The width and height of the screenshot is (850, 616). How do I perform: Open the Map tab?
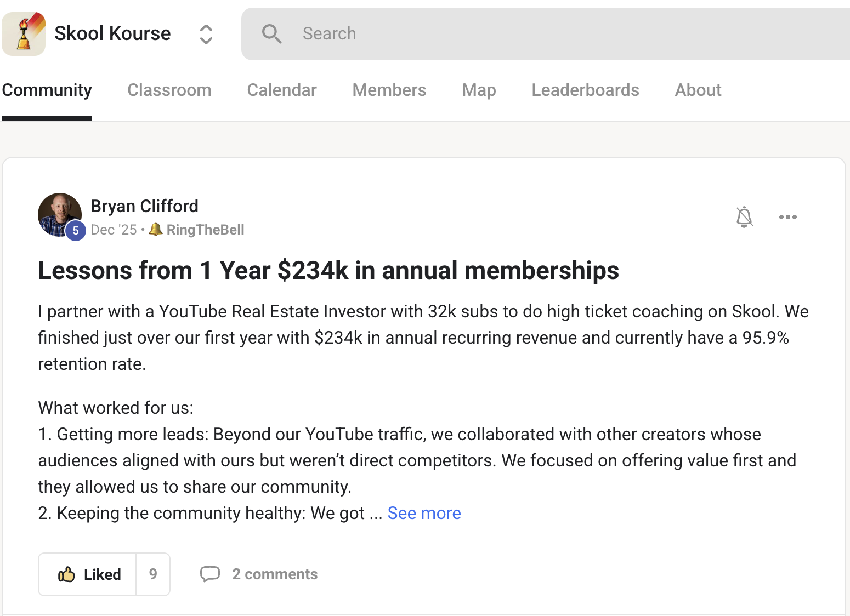pyautogui.click(x=479, y=90)
